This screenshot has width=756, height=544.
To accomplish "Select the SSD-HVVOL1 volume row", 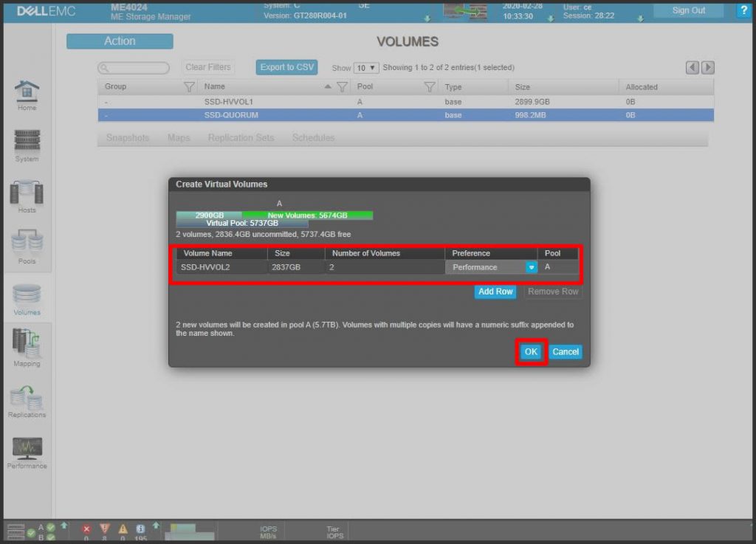I will point(406,102).
